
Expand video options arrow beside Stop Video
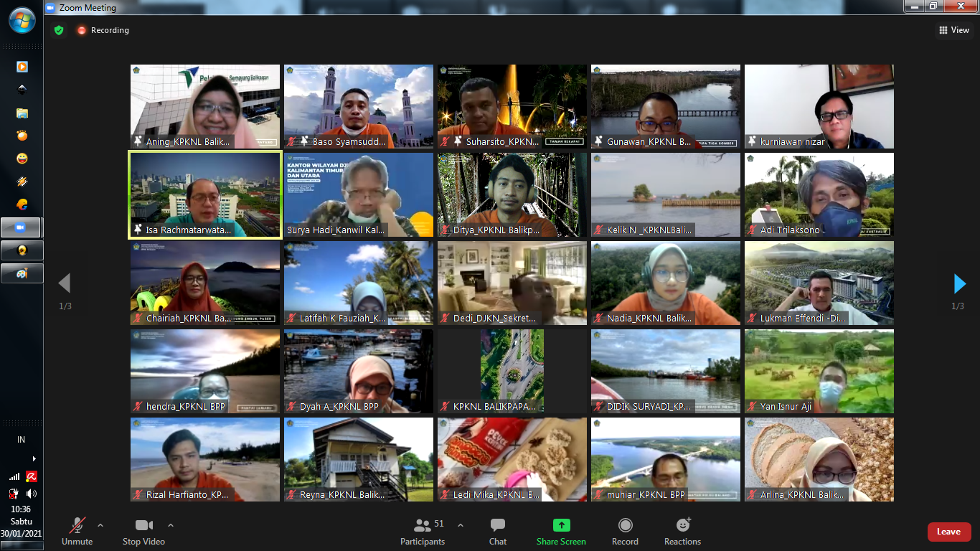pyautogui.click(x=171, y=525)
